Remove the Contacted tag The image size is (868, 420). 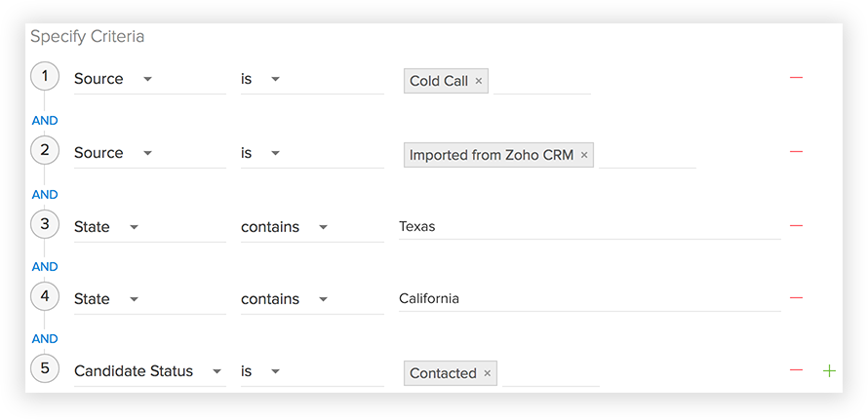coord(487,373)
